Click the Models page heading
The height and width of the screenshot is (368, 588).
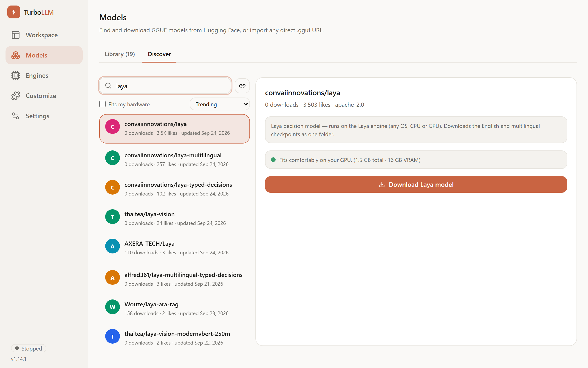(113, 17)
